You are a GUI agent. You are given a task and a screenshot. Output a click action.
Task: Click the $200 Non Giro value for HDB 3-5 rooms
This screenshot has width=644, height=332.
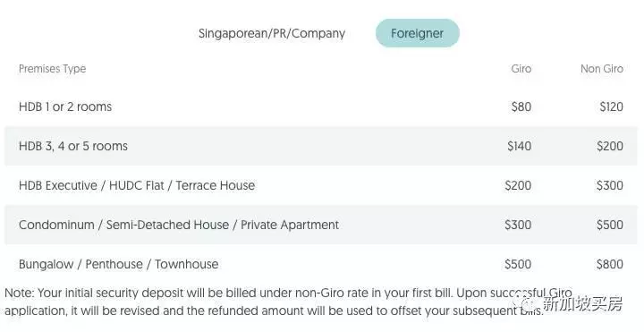[610, 146]
